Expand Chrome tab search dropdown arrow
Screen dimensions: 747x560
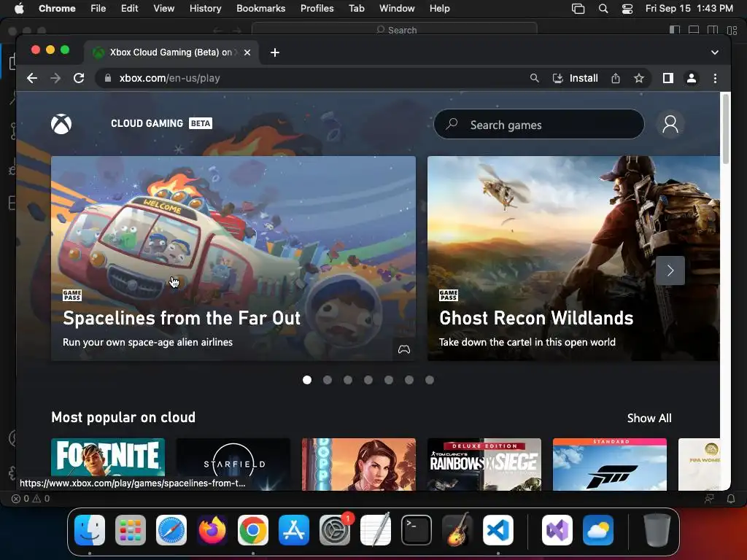(x=715, y=52)
